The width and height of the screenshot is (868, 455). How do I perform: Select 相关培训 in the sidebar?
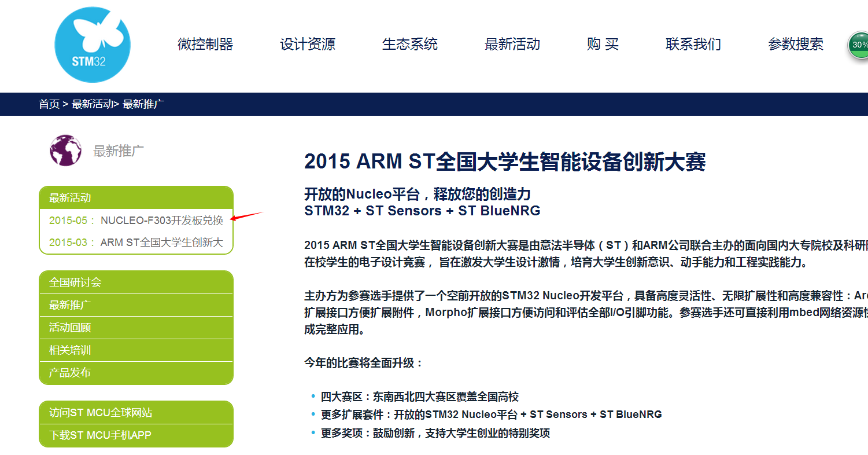(136, 350)
